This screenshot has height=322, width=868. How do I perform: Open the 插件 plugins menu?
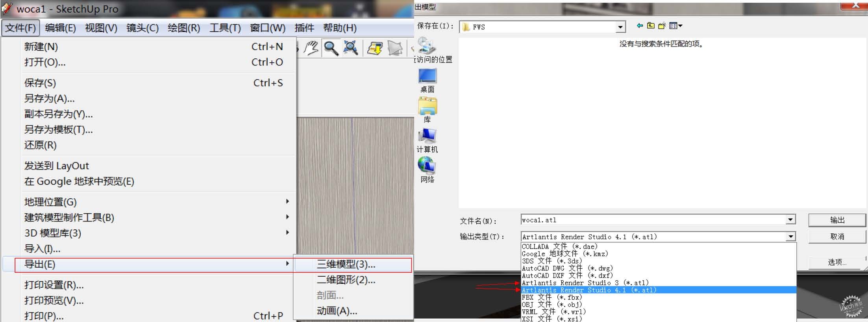click(304, 28)
